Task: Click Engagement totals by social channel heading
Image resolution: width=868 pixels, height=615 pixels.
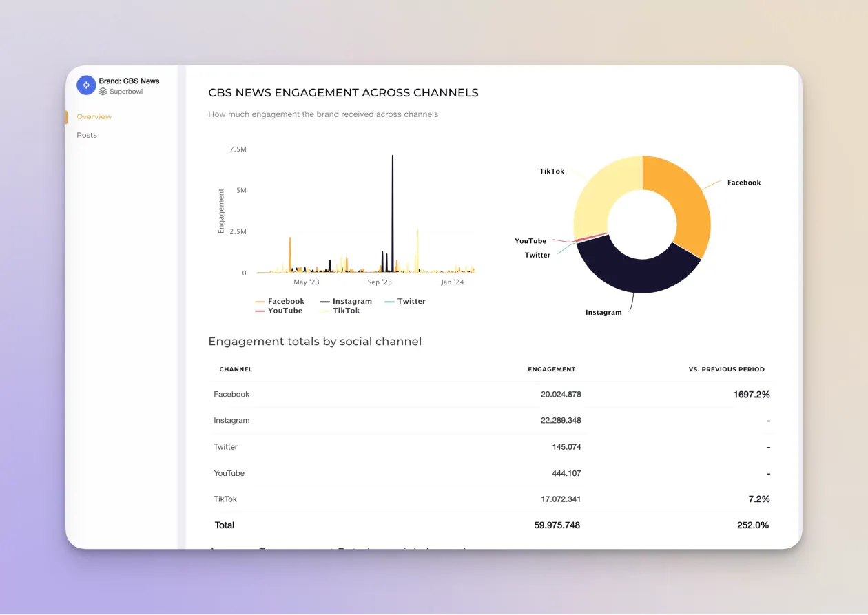Action: click(x=315, y=342)
